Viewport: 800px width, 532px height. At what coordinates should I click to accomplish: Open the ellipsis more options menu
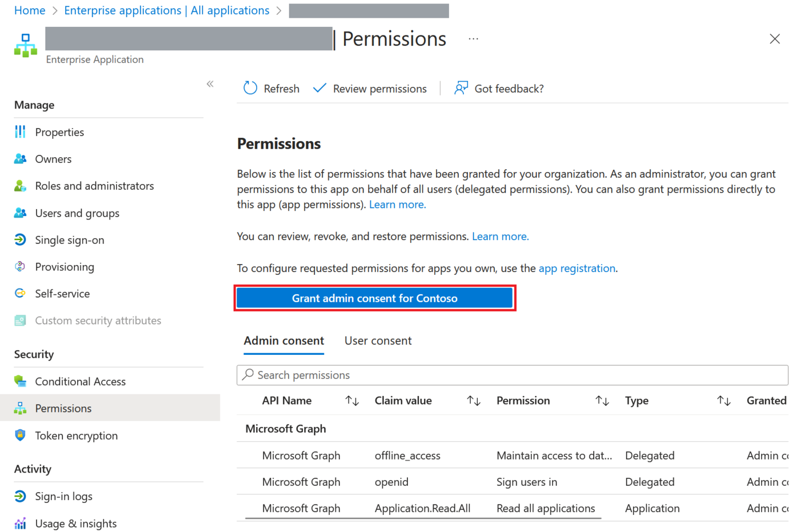click(473, 39)
